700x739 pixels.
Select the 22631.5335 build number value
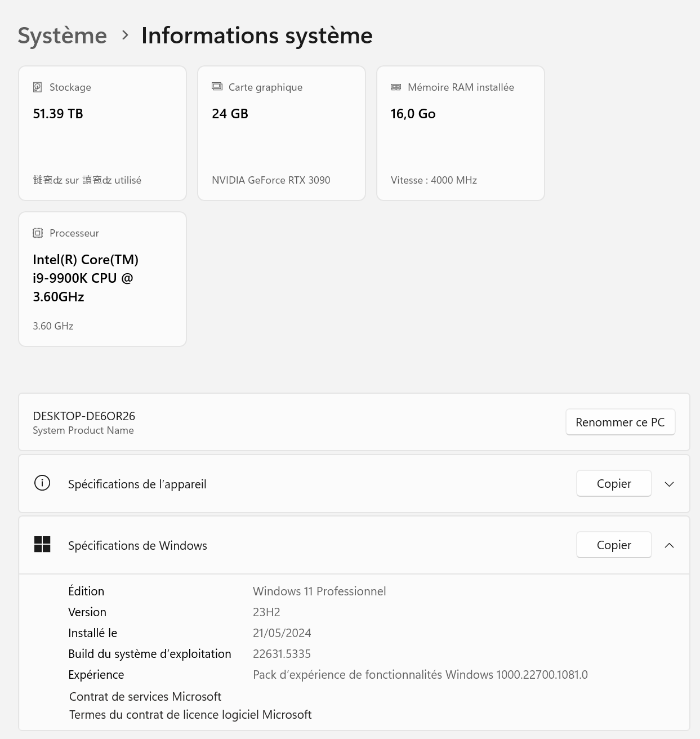(282, 654)
